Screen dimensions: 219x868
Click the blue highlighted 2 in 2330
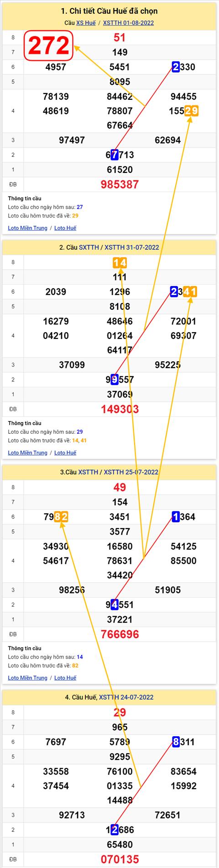(x=176, y=67)
